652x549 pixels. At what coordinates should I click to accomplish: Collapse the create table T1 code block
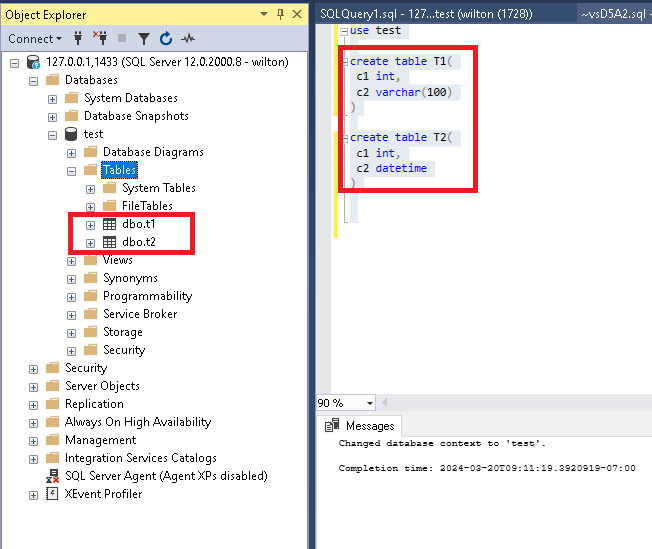pyautogui.click(x=345, y=62)
